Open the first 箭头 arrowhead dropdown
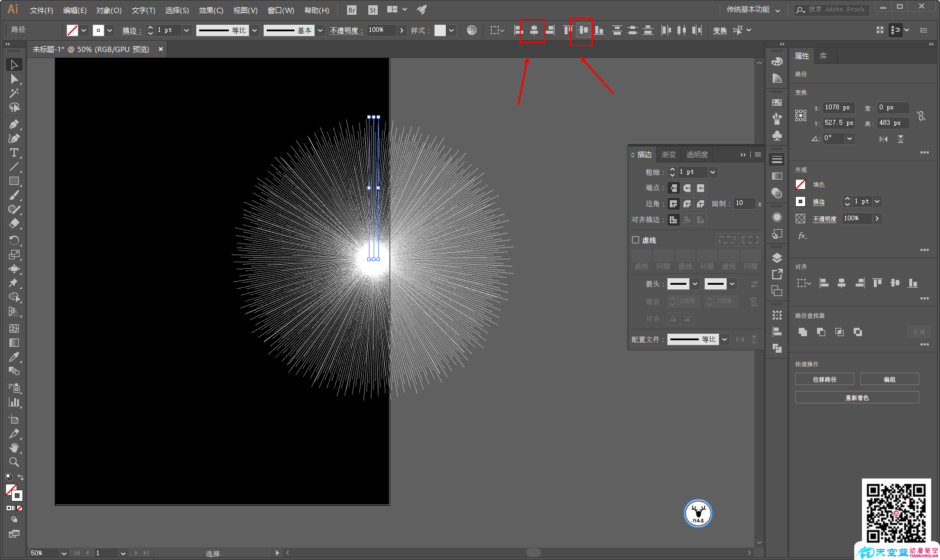Screen dimensions: 940x560 click(695, 284)
